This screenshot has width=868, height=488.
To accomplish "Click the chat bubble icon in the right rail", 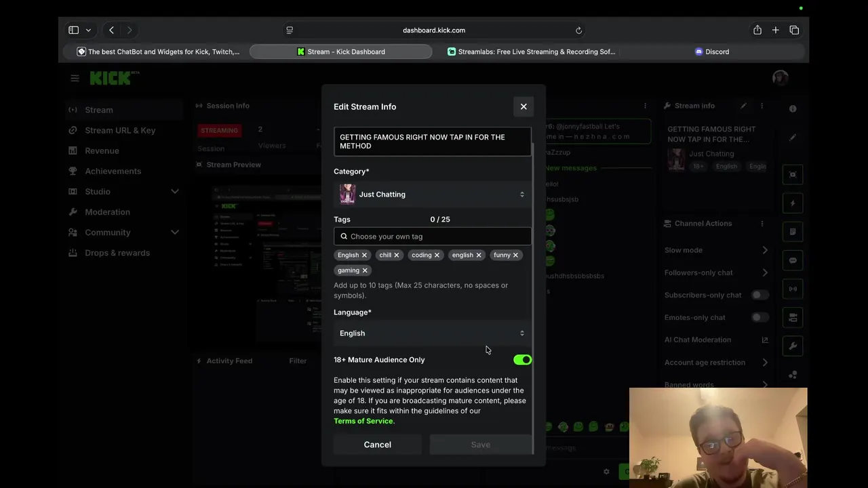I will tap(793, 260).
